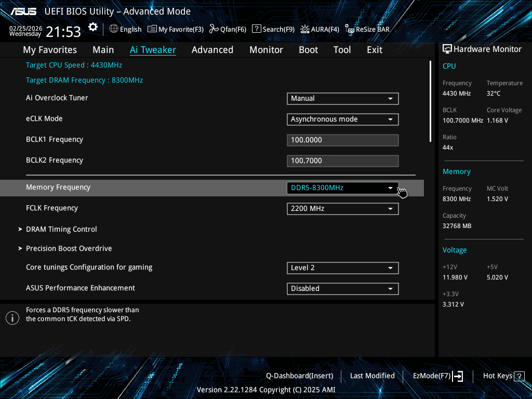Click the eCLK Mode label
This screenshot has width=532, height=399.
(x=44, y=119)
